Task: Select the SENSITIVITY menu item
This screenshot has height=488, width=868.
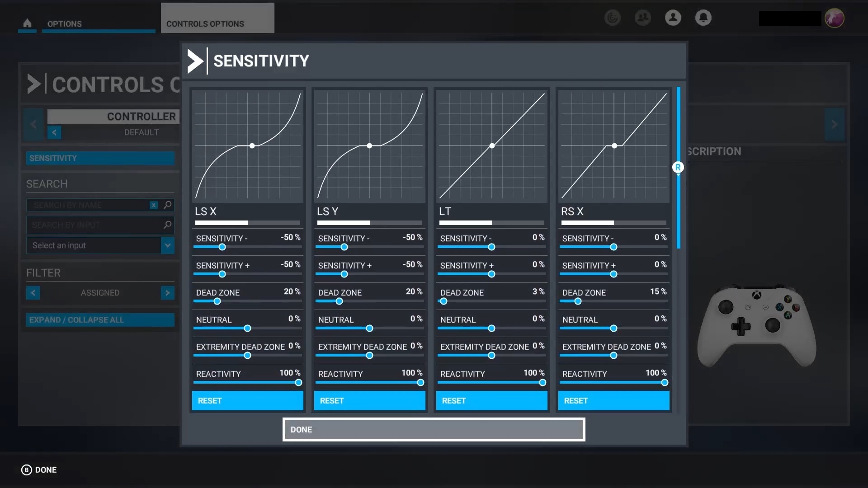Action: click(x=99, y=158)
